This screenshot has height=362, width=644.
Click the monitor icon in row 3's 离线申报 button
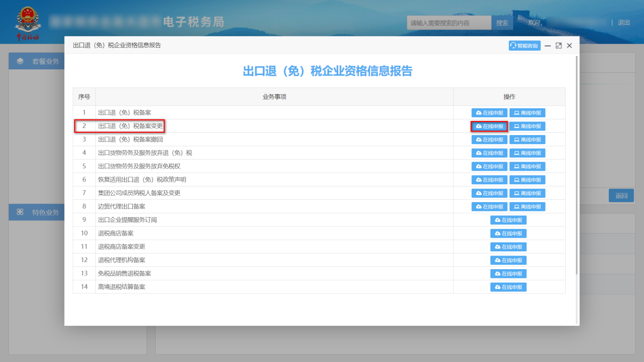(516, 139)
